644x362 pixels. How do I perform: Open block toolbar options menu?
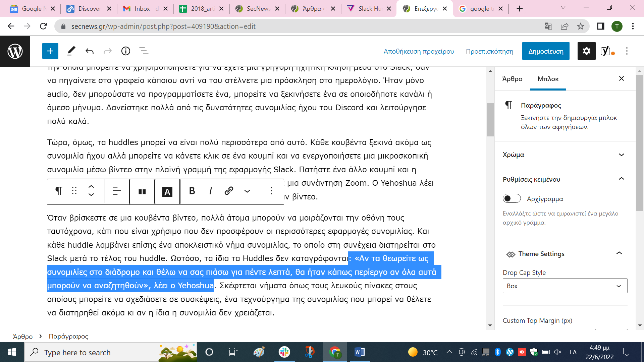pyautogui.click(x=271, y=191)
